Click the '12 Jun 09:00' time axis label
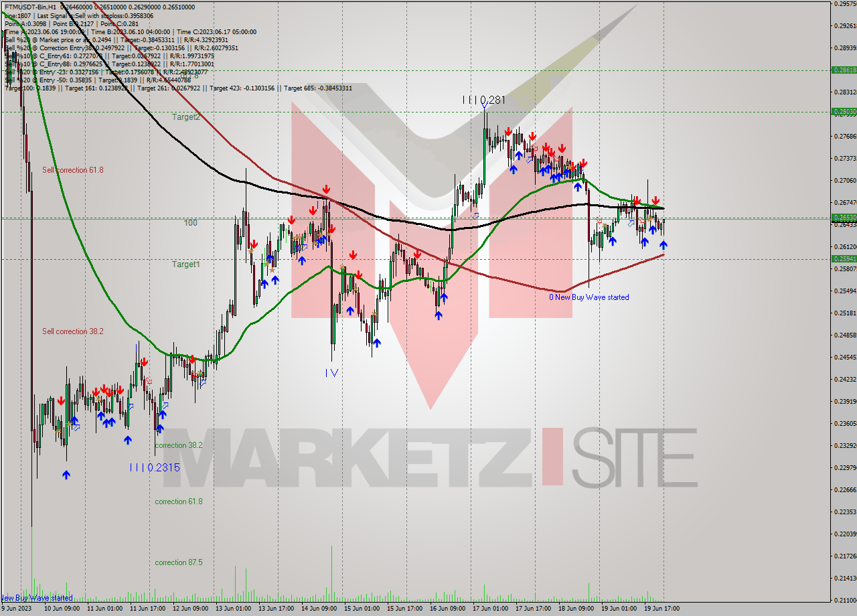 191,609
